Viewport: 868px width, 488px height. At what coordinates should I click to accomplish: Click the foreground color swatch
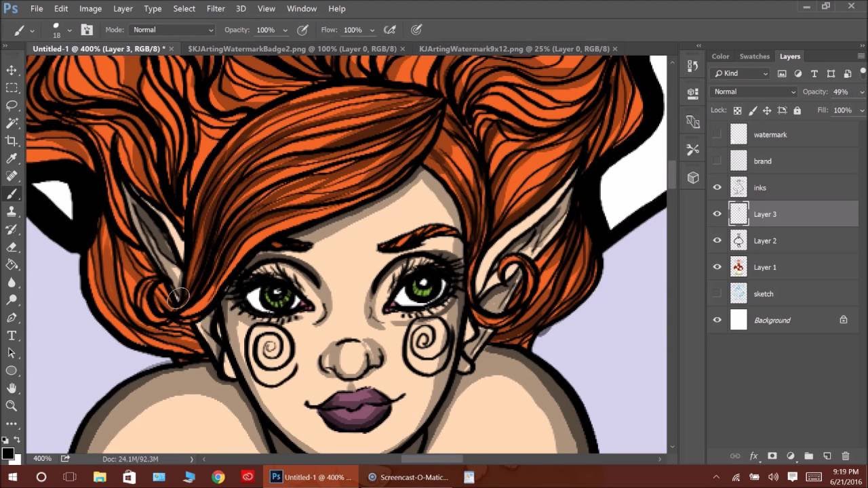(7, 453)
